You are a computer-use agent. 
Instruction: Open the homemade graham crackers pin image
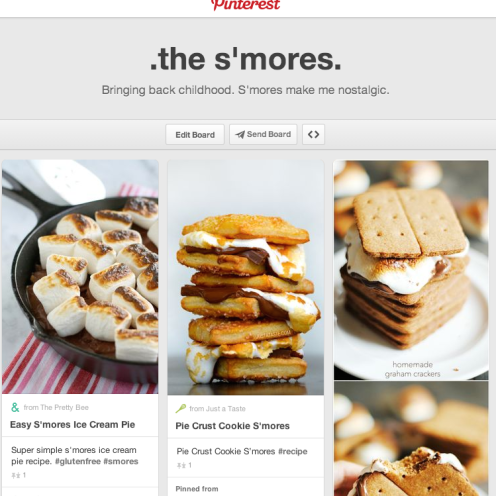point(411,270)
